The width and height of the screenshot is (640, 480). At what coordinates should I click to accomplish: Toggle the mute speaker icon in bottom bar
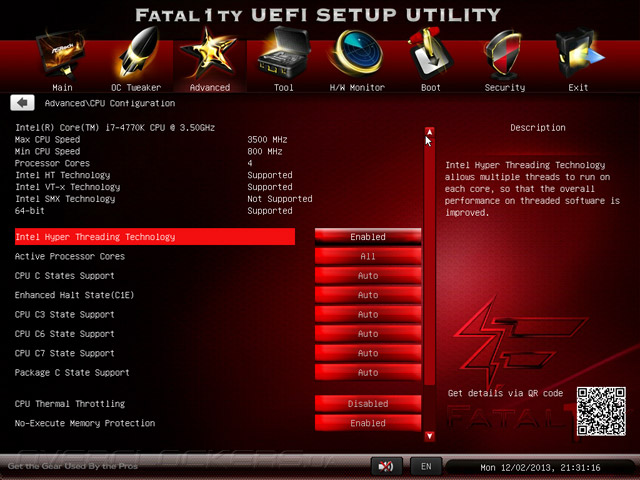point(386,466)
